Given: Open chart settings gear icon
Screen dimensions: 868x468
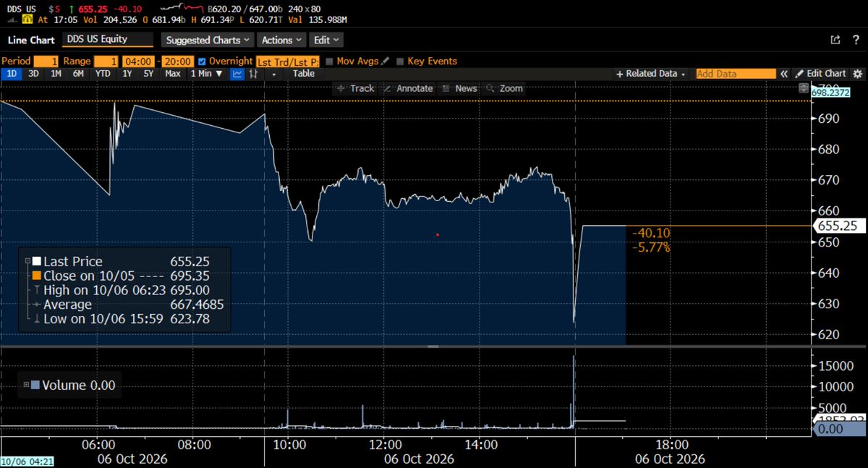Looking at the screenshot, I should point(858,74).
